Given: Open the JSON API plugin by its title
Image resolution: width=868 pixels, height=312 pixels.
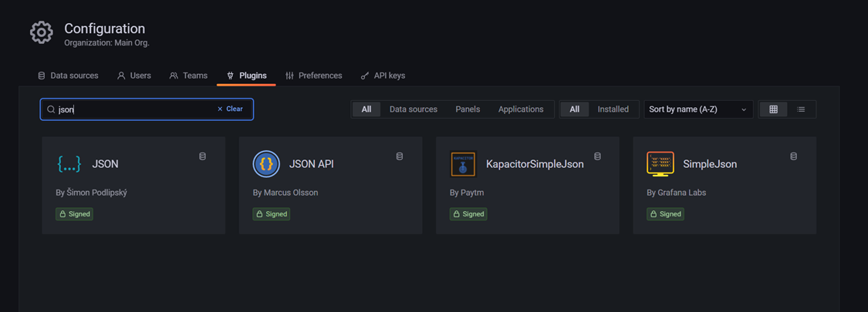Looking at the screenshot, I should [x=311, y=164].
